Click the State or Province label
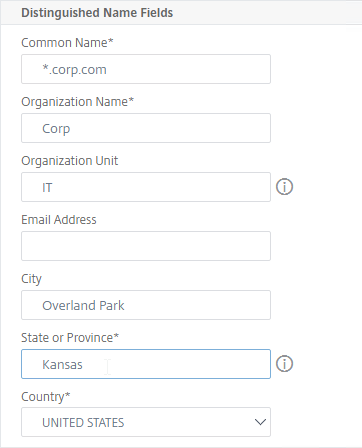The height and width of the screenshot is (448, 362). point(70,338)
